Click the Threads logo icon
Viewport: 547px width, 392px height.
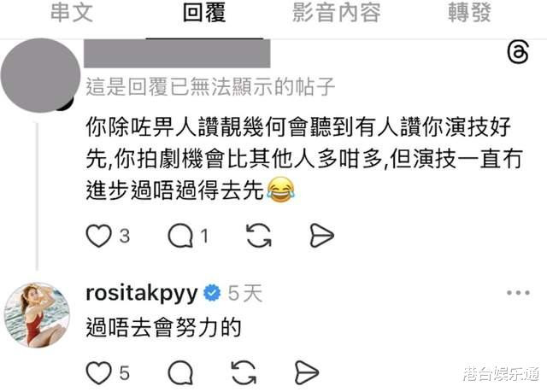pos(518,53)
